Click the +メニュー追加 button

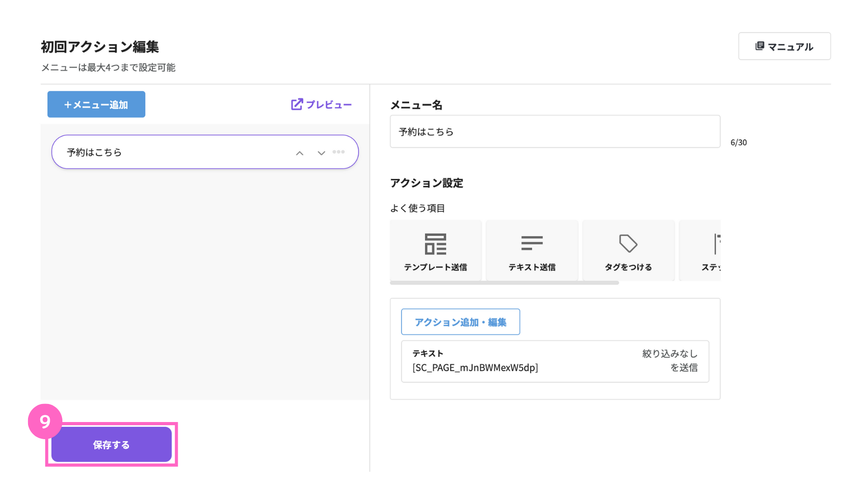click(x=96, y=104)
